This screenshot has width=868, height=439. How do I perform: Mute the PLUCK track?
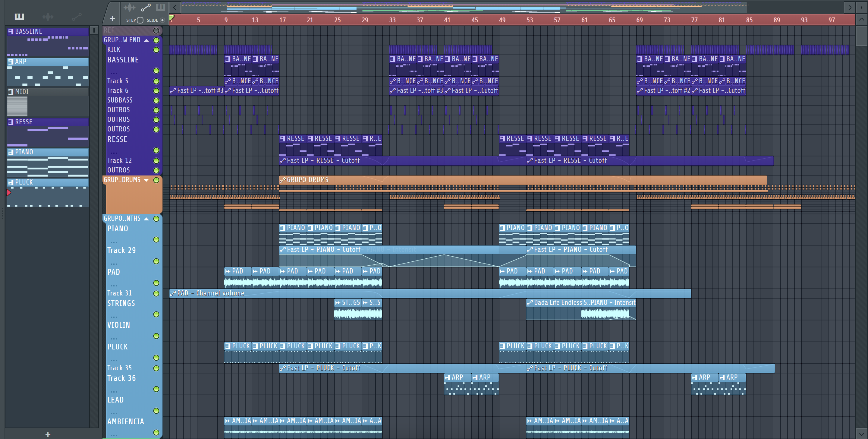(x=156, y=358)
